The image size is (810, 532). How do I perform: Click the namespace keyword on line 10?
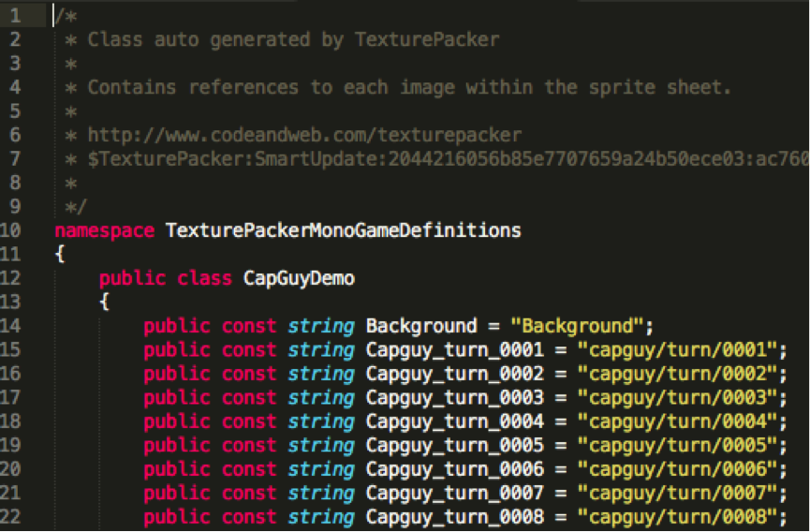(105, 230)
